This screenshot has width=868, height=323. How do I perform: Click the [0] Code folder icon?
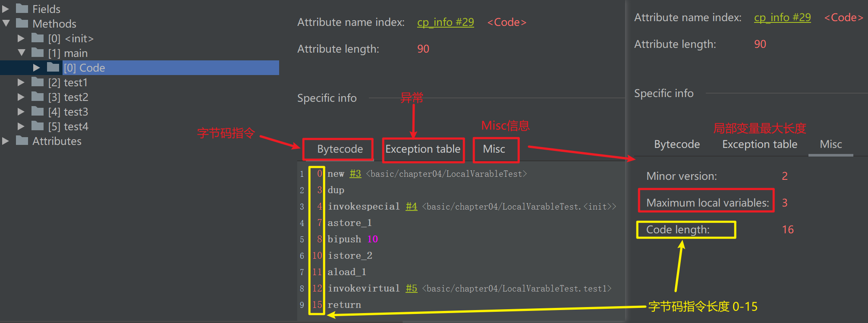[53, 67]
